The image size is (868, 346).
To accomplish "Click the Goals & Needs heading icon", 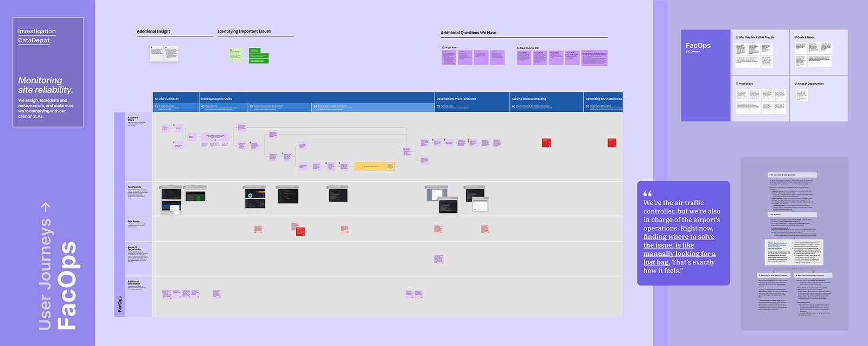I will click(x=796, y=37).
